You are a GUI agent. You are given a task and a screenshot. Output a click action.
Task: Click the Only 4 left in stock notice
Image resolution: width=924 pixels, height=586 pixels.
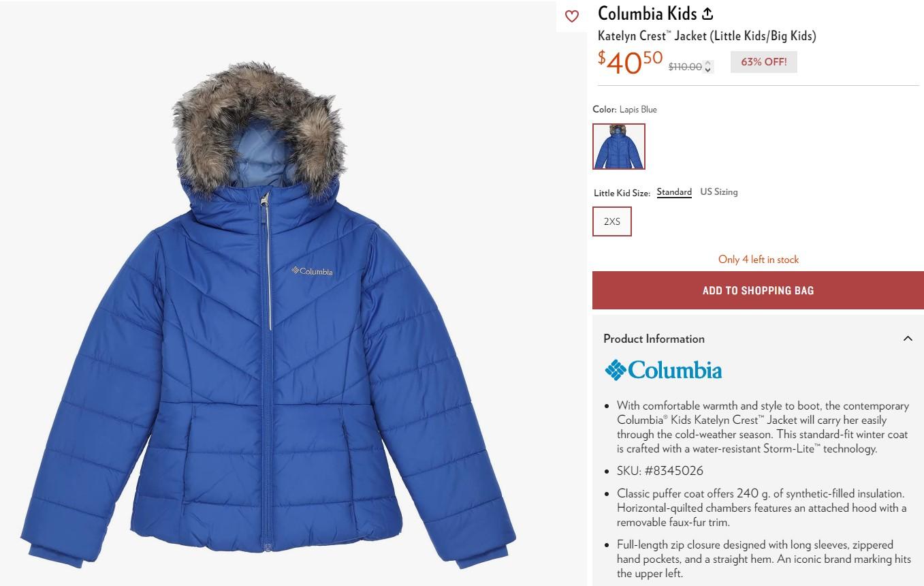click(x=758, y=260)
